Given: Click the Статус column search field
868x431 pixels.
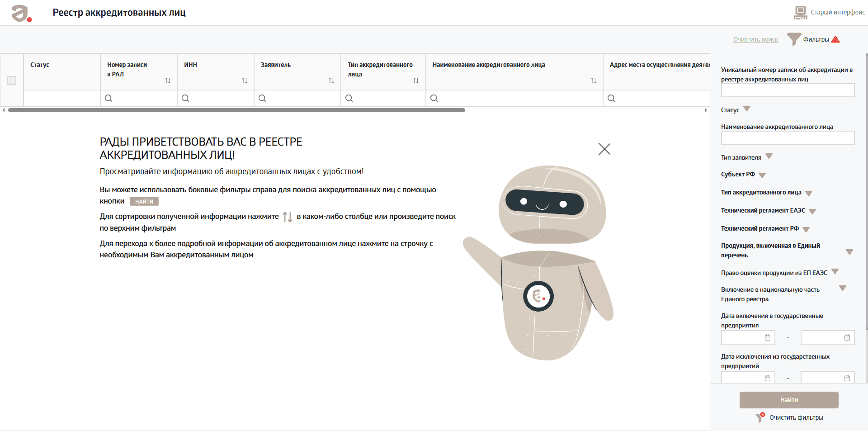Looking at the screenshot, I should [x=62, y=98].
